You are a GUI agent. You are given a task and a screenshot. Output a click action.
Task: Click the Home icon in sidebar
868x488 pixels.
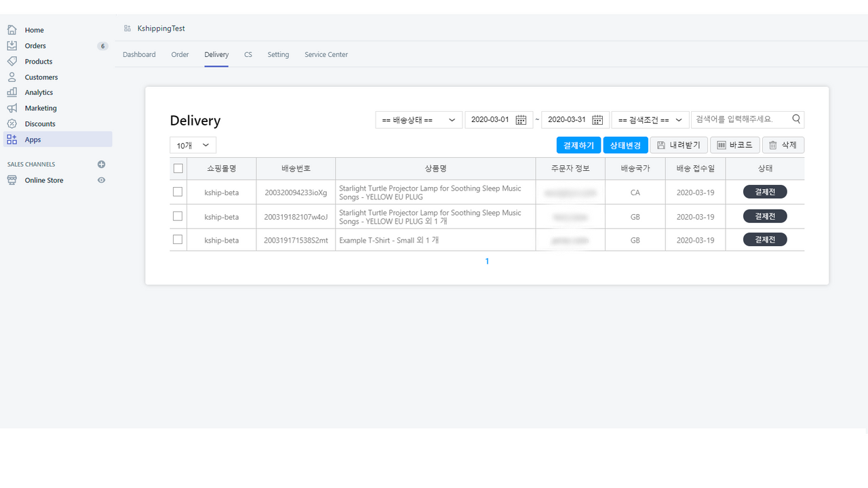click(x=12, y=30)
